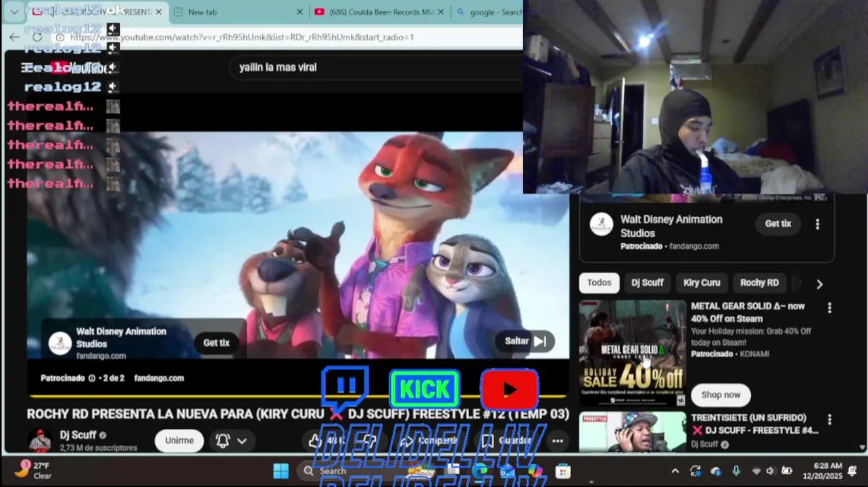The width and height of the screenshot is (868, 487).
Task: Open the weather widget showing 27°F
Action: (x=32, y=470)
